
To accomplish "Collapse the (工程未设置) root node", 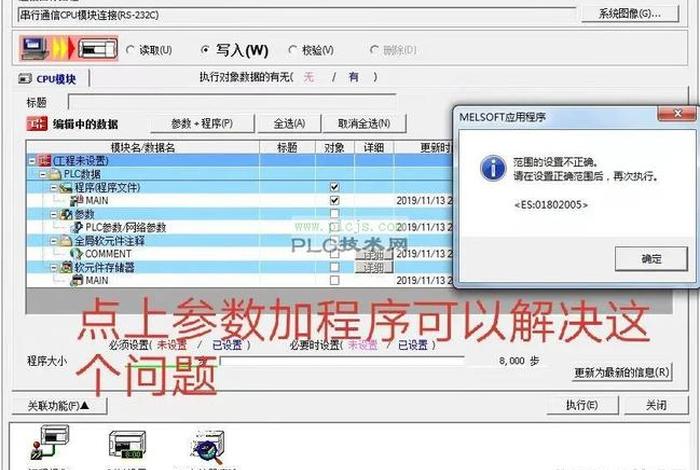I will tap(32, 161).
